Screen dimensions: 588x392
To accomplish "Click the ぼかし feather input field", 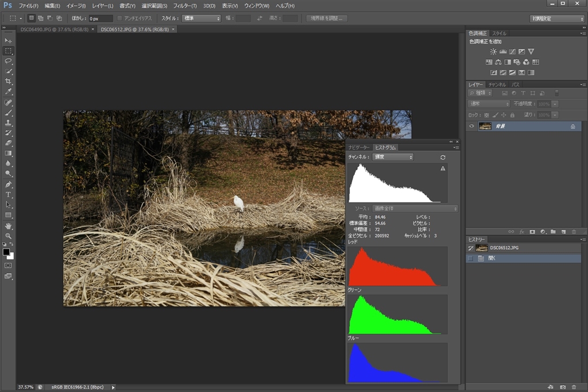I will tap(100, 18).
